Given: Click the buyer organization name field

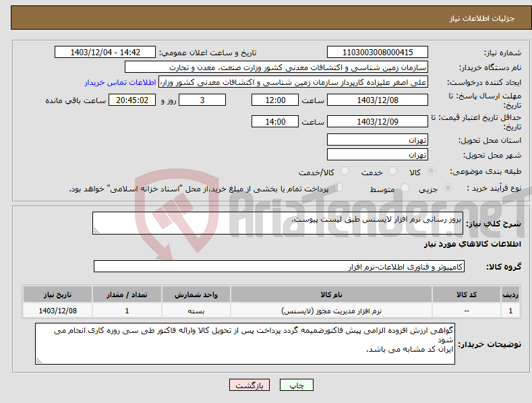Looking at the screenshot, I should coord(276,67).
